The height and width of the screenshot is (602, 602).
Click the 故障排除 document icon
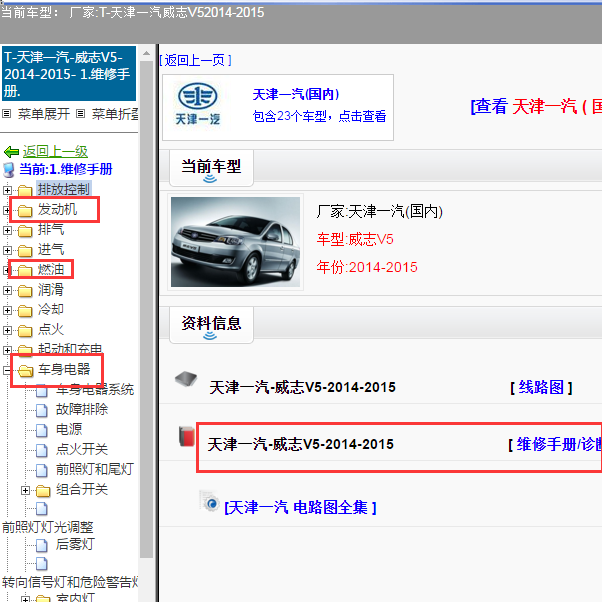(x=42, y=410)
